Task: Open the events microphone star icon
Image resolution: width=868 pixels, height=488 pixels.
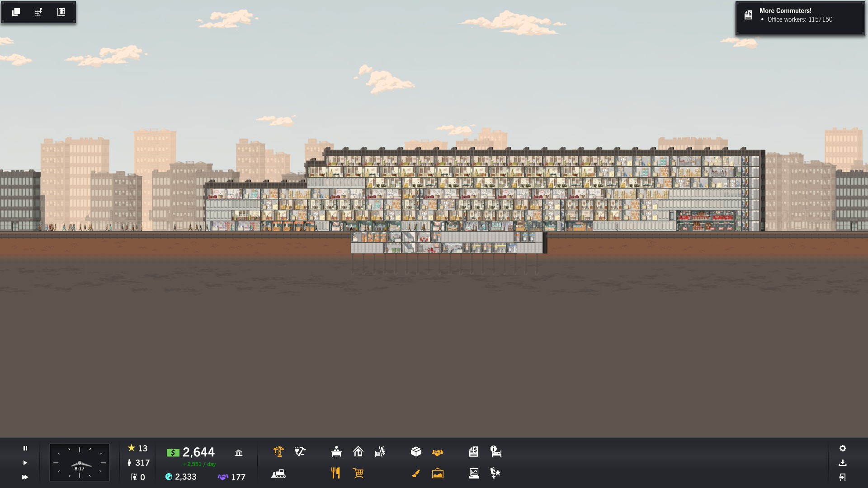Action: 495,473
